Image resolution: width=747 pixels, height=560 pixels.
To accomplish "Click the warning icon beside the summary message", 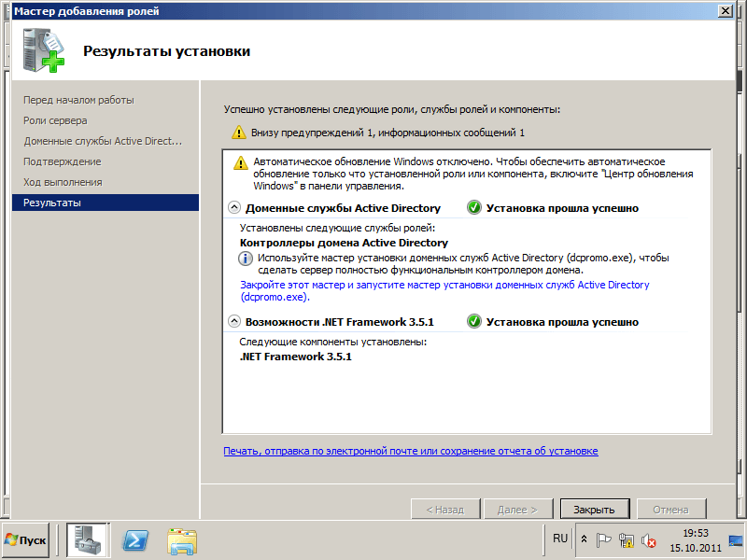I will pyautogui.click(x=239, y=133).
